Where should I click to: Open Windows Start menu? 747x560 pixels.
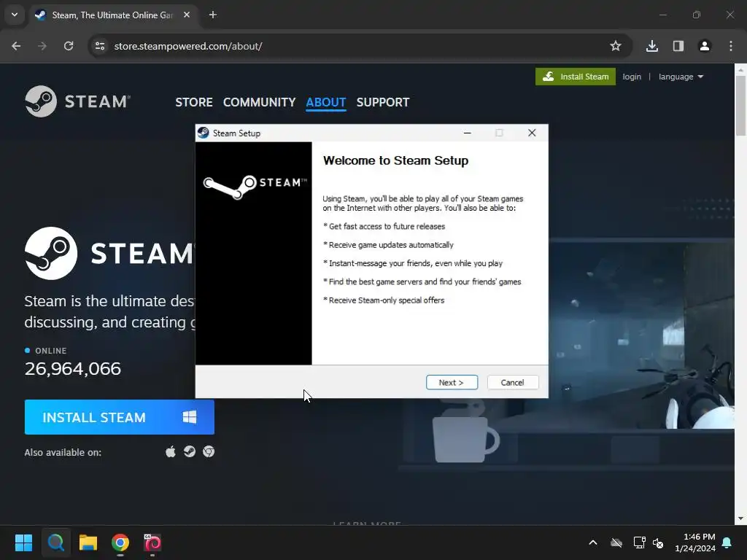coord(23,542)
